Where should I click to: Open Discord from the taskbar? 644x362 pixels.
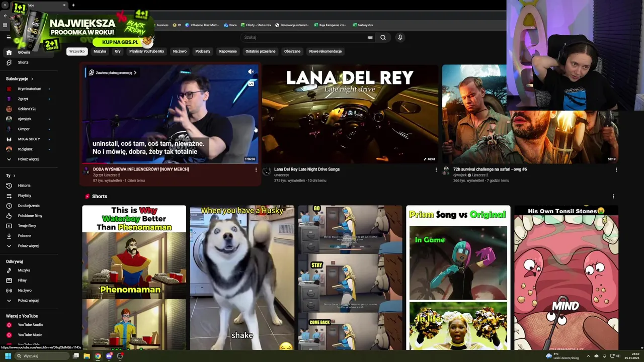[x=109, y=356]
